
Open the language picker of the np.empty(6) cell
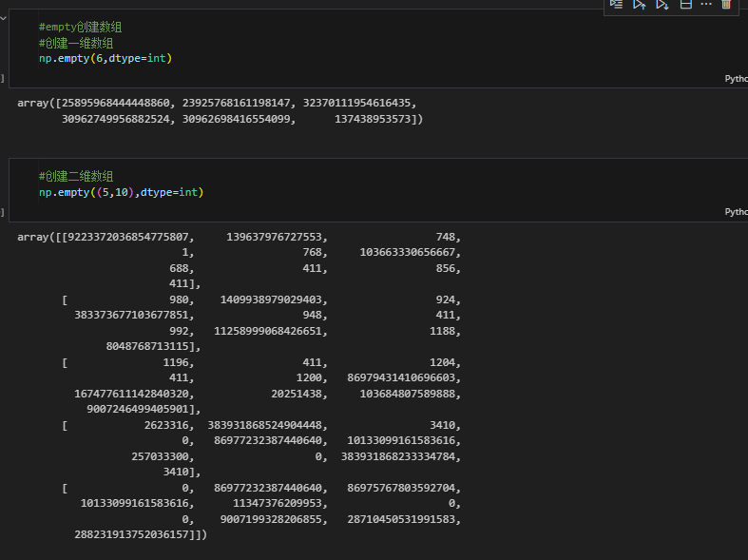click(736, 79)
